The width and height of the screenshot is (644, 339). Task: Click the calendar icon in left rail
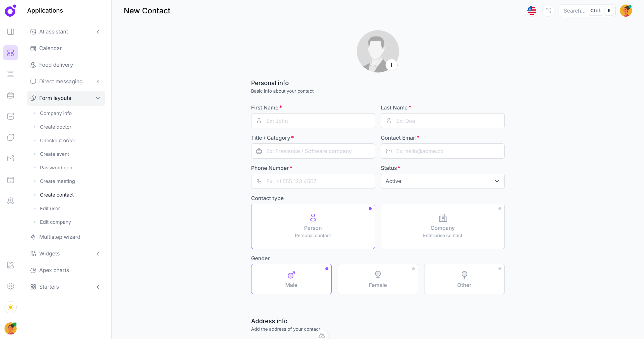[x=10, y=180]
